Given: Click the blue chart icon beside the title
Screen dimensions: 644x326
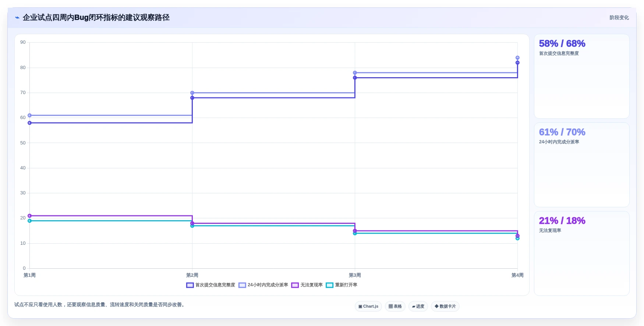Looking at the screenshot, I should coord(17,18).
